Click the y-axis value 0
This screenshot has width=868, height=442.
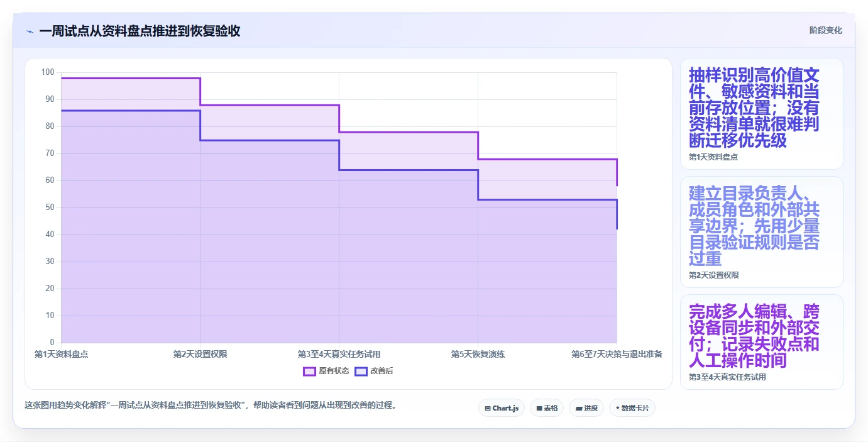click(x=53, y=343)
